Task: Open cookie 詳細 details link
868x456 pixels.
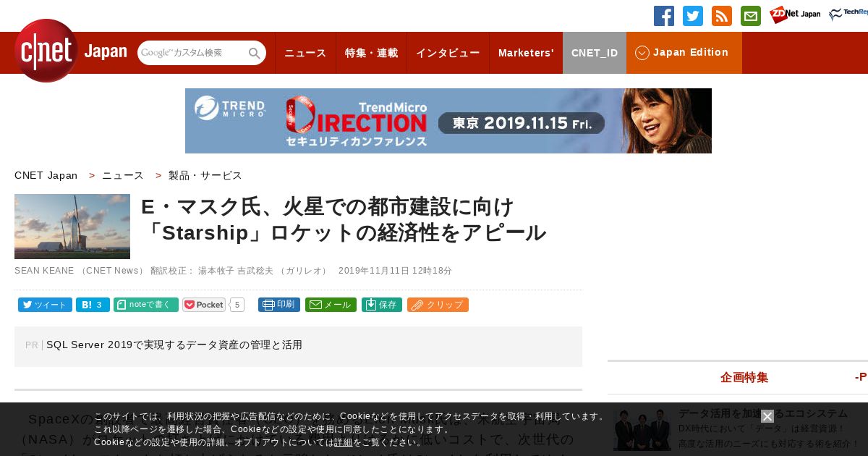Action: (x=344, y=442)
